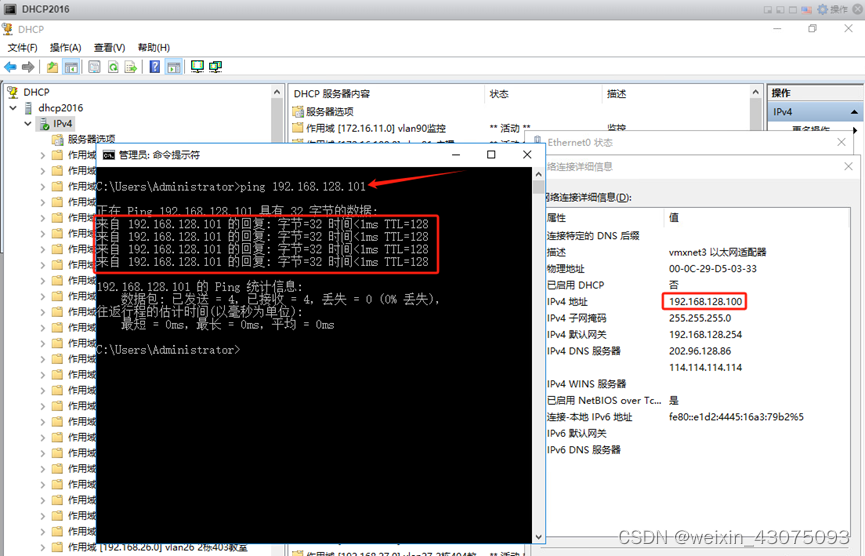Click the DHCP2016 console icon in top bar

click(x=10, y=9)
